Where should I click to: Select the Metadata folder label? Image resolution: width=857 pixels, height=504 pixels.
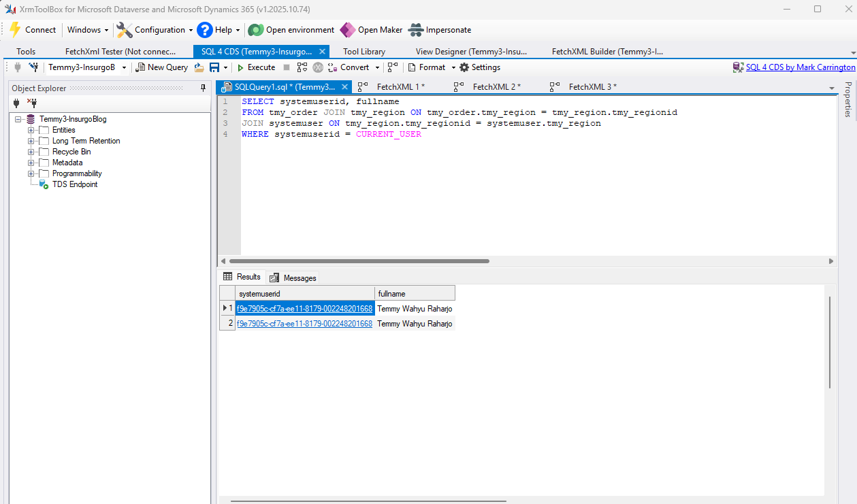coord(67,163)
